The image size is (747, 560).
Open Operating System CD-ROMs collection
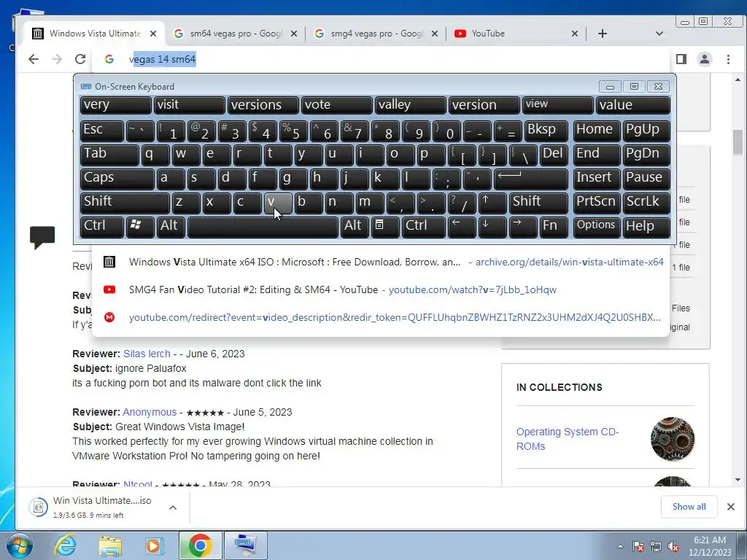tap(568, 439)
